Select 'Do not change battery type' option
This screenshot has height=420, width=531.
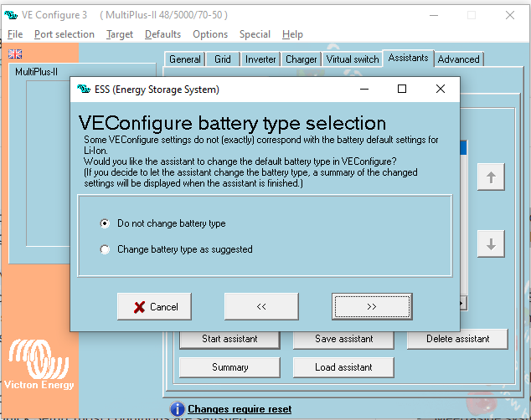coord(105,223)
